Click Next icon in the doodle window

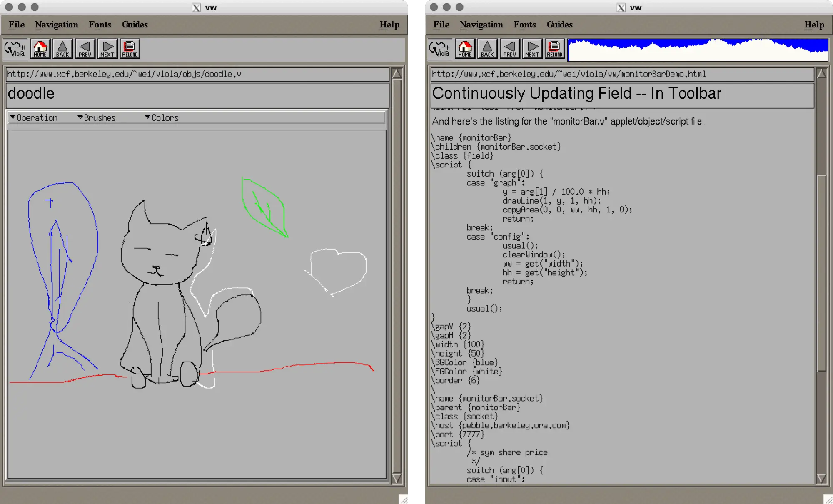click(x=107, y=49)
